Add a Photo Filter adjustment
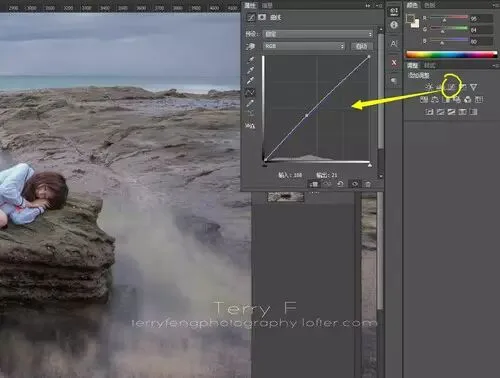The image size is (500, 378). click(457, 99)
